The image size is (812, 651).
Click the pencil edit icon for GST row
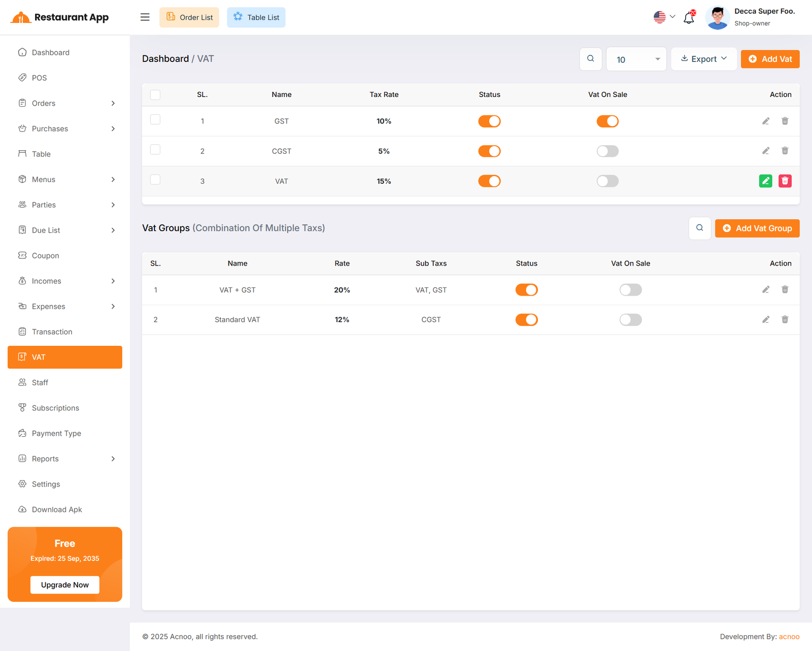tap(765, 121)
